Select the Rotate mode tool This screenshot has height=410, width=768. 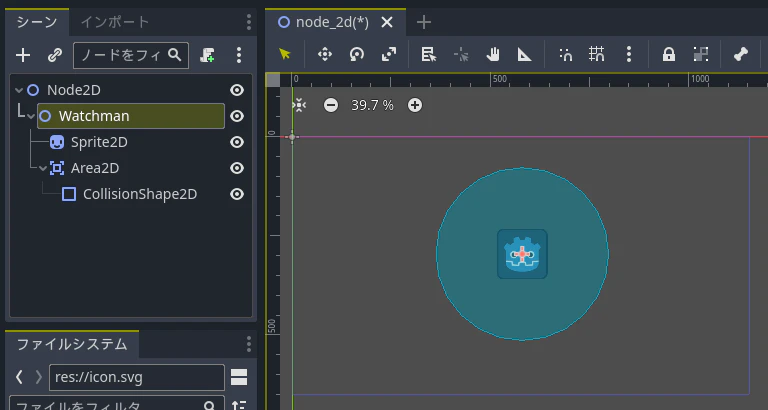[x=357, y=54]
